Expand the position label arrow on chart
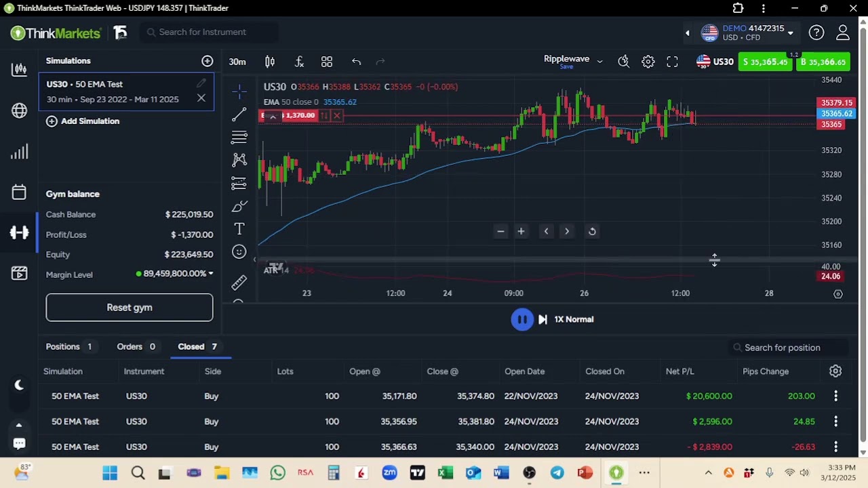The height and width of the screenshot is (488, 868). 273,117
